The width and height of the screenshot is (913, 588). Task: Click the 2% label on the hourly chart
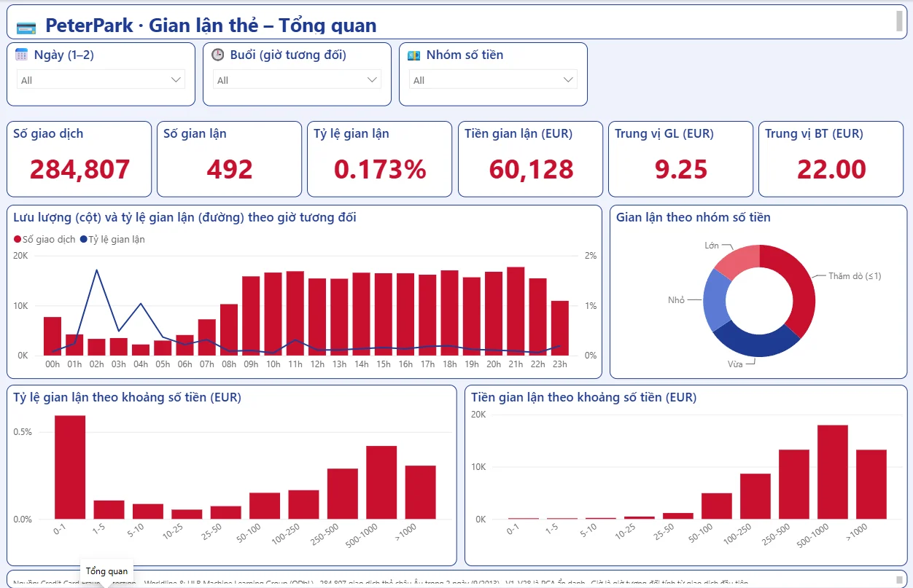coord(590,256)
